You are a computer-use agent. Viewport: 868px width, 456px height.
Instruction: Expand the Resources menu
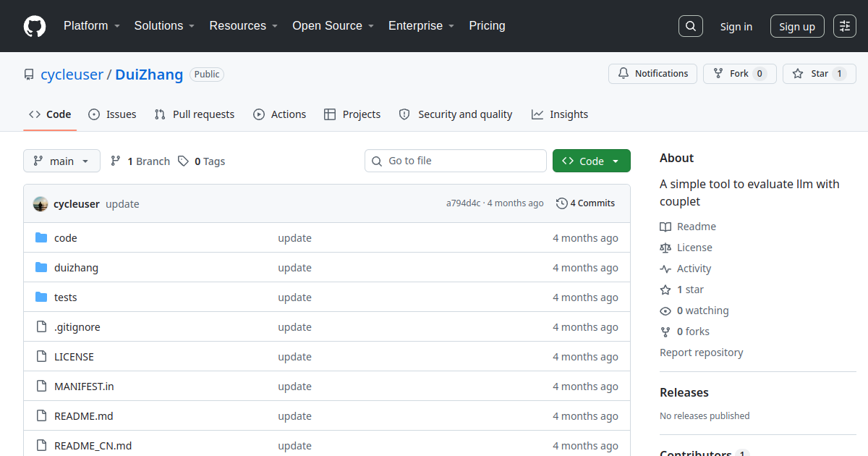[x=244, y=26]
